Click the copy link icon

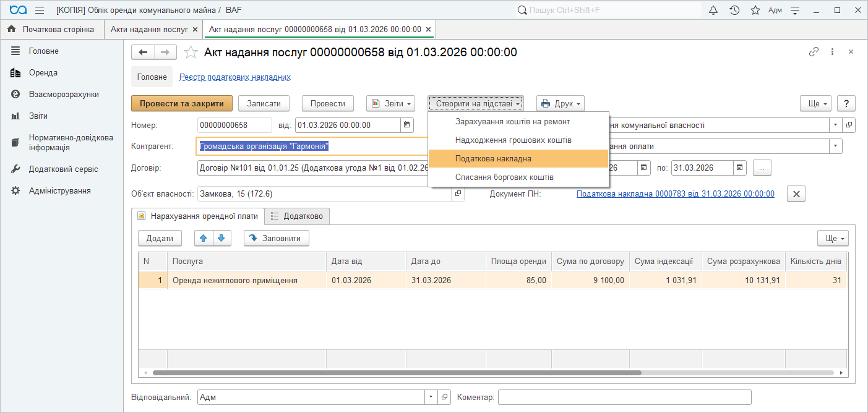point(814,52)
